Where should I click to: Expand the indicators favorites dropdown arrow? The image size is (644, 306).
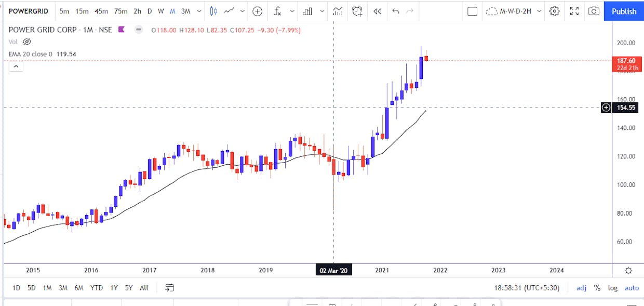tap(293, 11)
